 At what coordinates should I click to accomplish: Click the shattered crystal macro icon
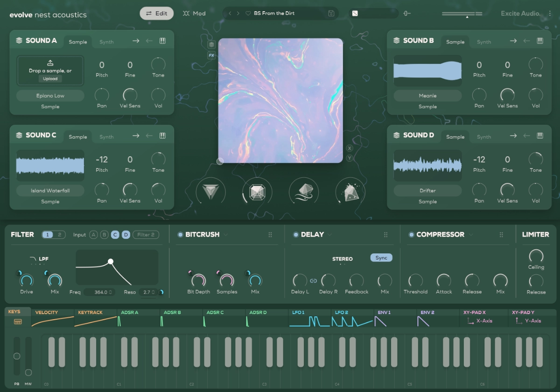coord(350,192)
